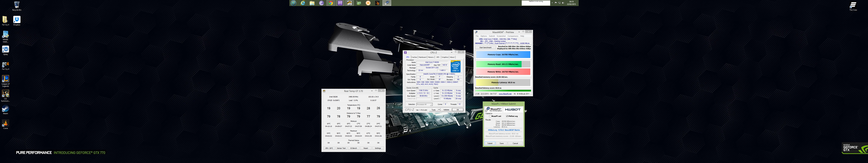The image size is (868, 163).
Task: Click the Memory-Write 26750 MByte/sec bar
Action: point(503,72)
